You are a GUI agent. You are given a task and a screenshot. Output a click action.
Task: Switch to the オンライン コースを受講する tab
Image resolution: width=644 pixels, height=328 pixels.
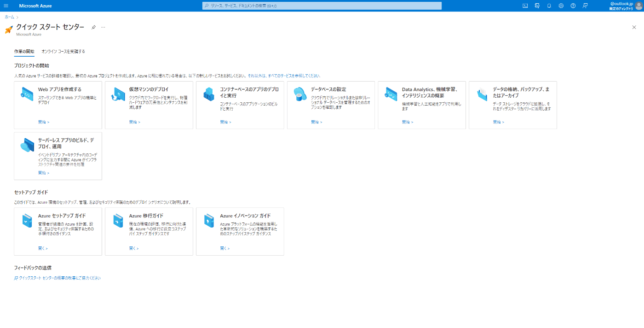63,52
